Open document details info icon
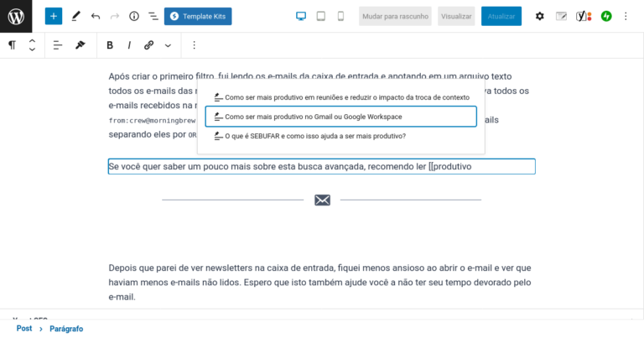 point(134,17)
